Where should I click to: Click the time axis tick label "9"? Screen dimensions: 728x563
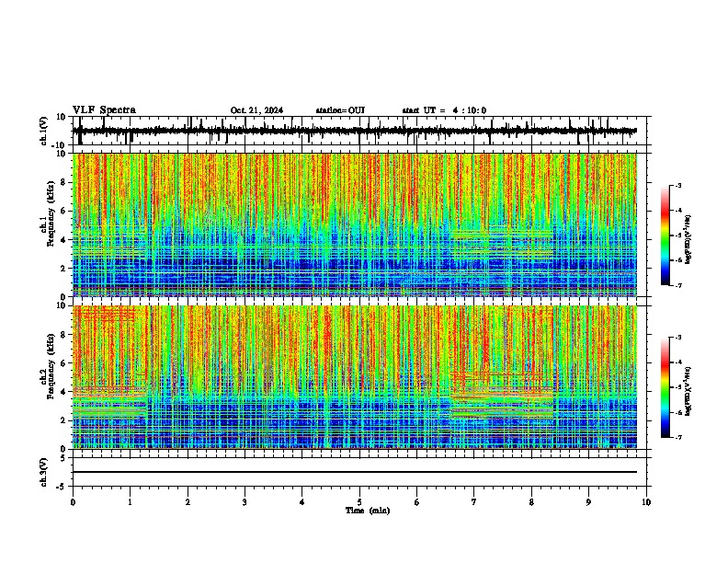coord(588,502)
